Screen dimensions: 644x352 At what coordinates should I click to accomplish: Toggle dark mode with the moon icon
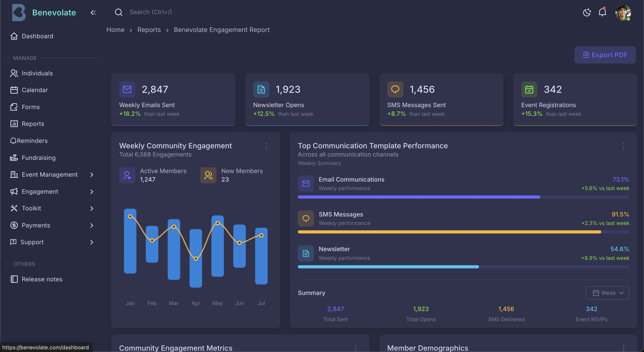pyautogui.click(x=587, y=12)
